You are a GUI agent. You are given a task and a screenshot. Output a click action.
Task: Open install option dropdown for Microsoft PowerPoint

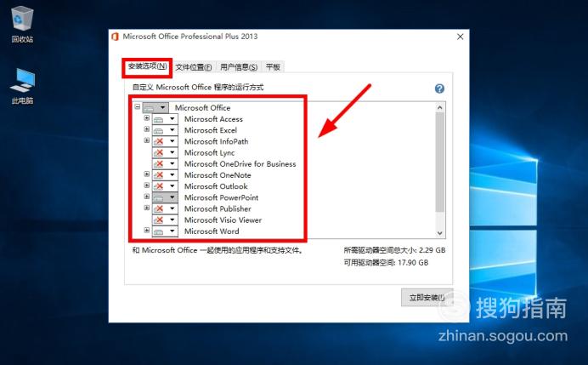pyautogui.click(x=172, y=197)
